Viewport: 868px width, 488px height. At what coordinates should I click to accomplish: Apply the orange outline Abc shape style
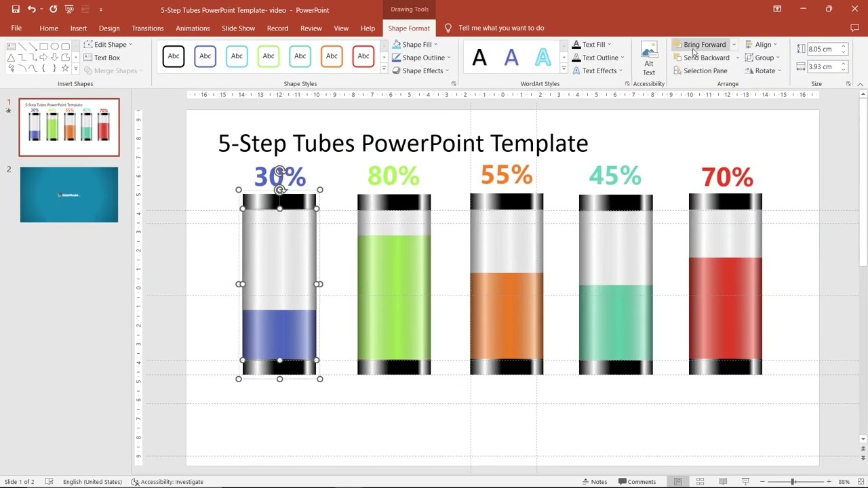(x=332, y=56)
